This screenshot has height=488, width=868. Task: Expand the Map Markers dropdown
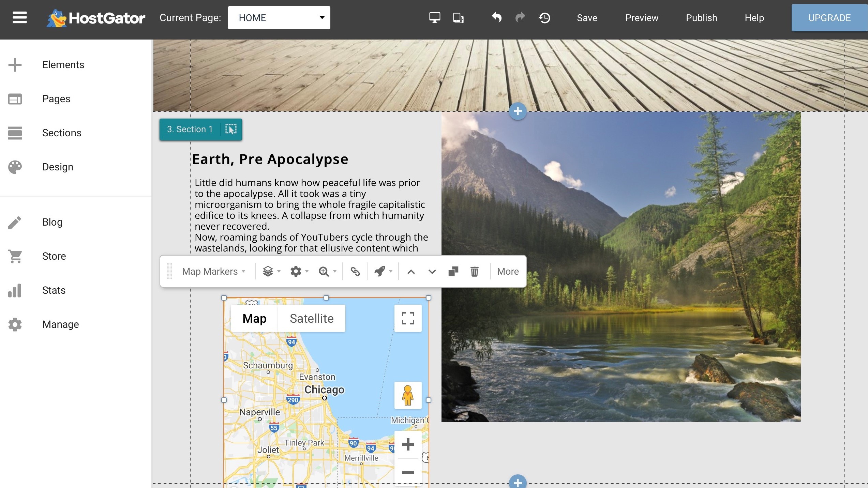[x=213, y=271]
